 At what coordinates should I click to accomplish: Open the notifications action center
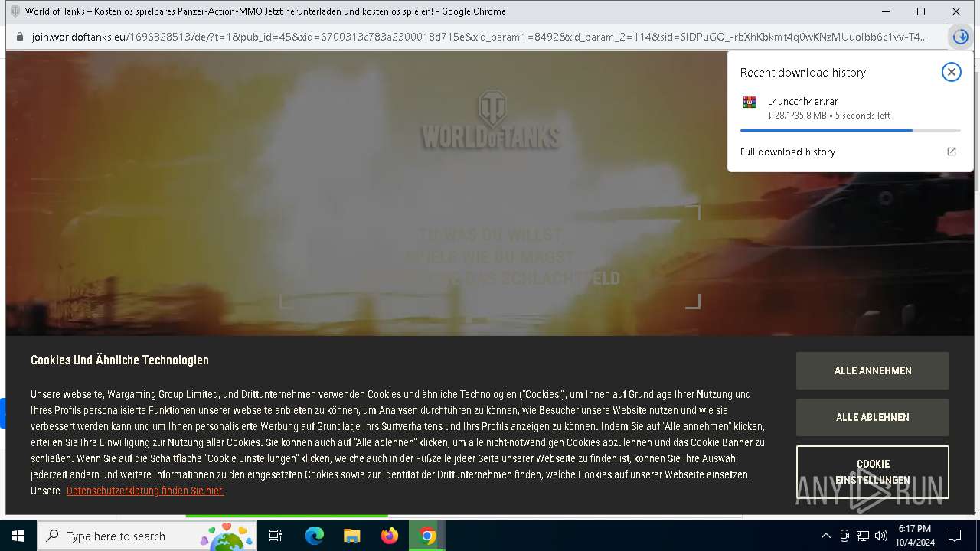[x=955, y=536]
